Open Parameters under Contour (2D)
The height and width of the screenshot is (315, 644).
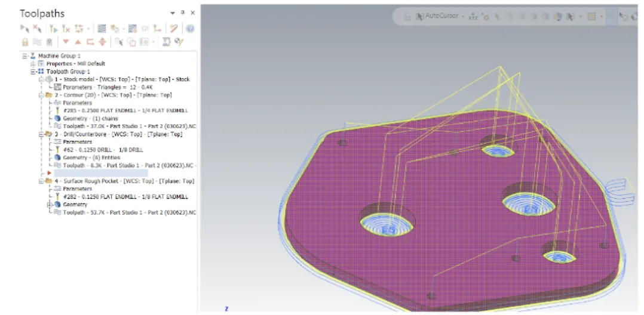77,103
